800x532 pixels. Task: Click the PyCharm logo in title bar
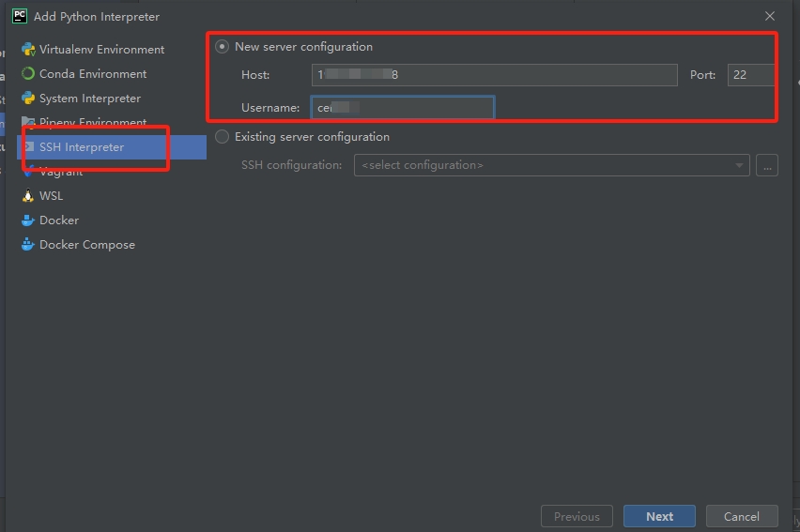click(19, 16)
